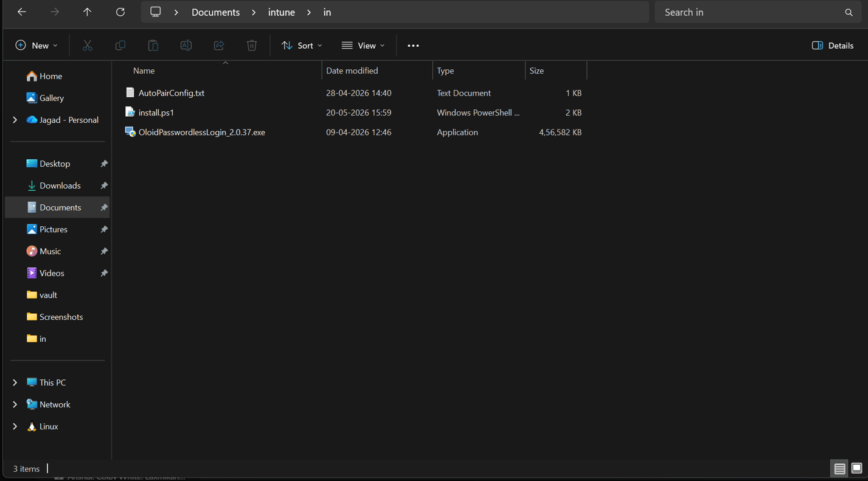868x481 pixels.
Task: Toggle the Details pane
Action: [x=833, y=46]
